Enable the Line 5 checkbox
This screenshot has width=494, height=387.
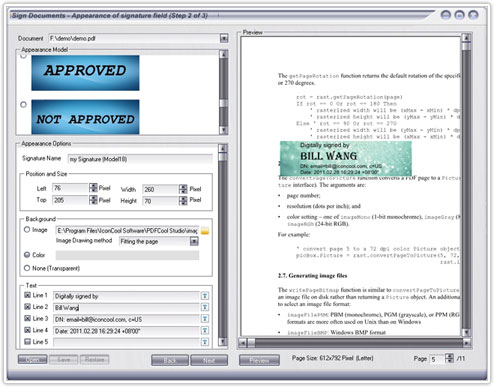pos(28,342)
